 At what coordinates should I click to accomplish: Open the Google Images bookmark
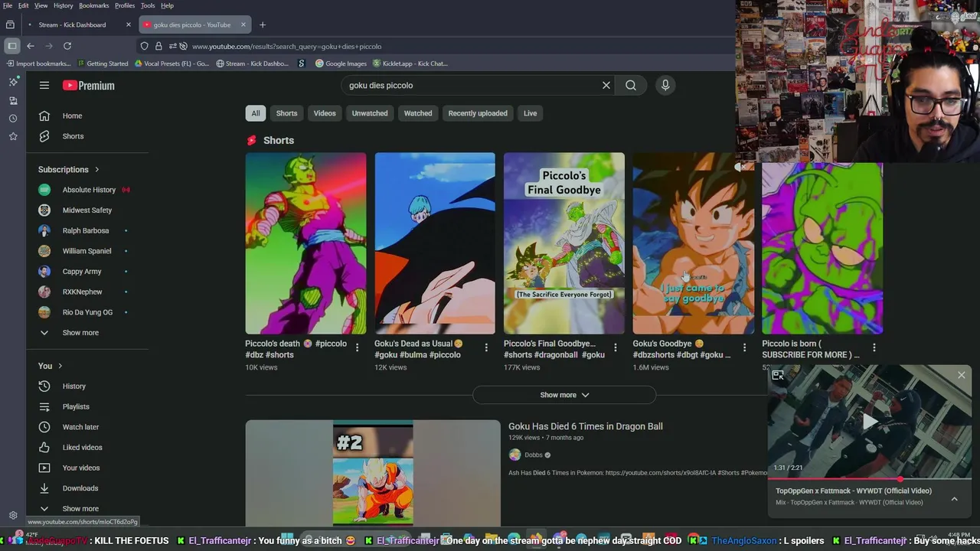click(x=341, y=64)
